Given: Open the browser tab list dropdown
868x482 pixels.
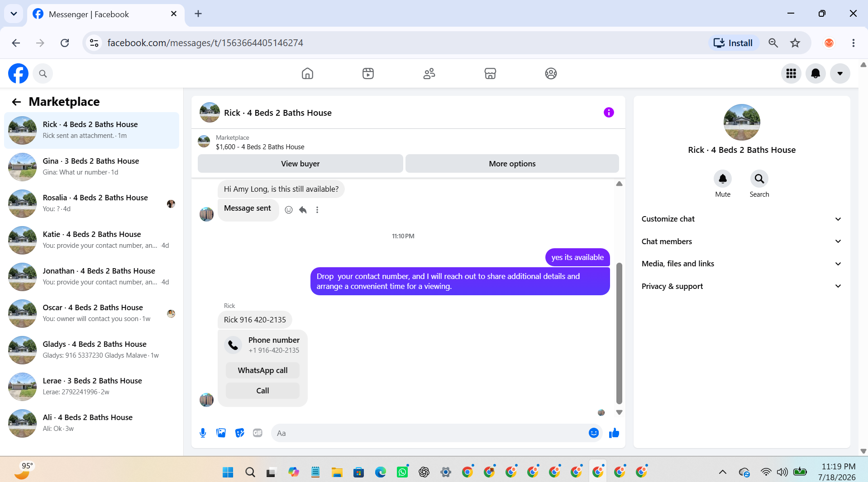Looking at the screenshot, I should pos(14,14).
